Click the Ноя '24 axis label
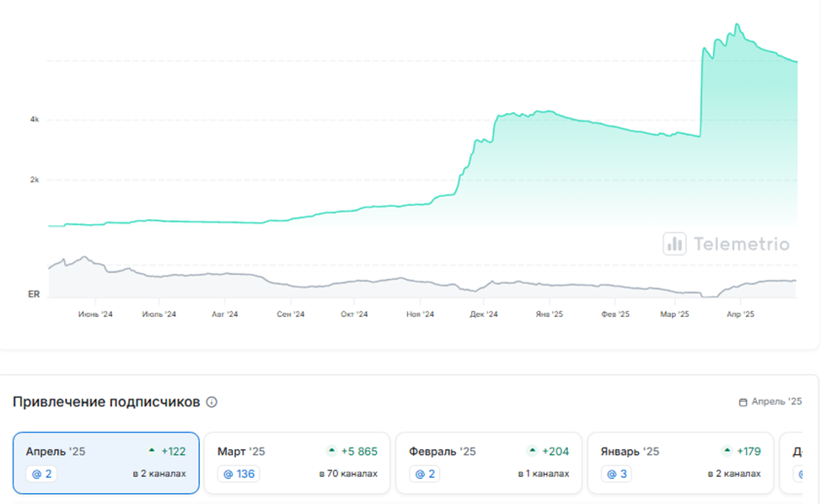 pos(420,314)
